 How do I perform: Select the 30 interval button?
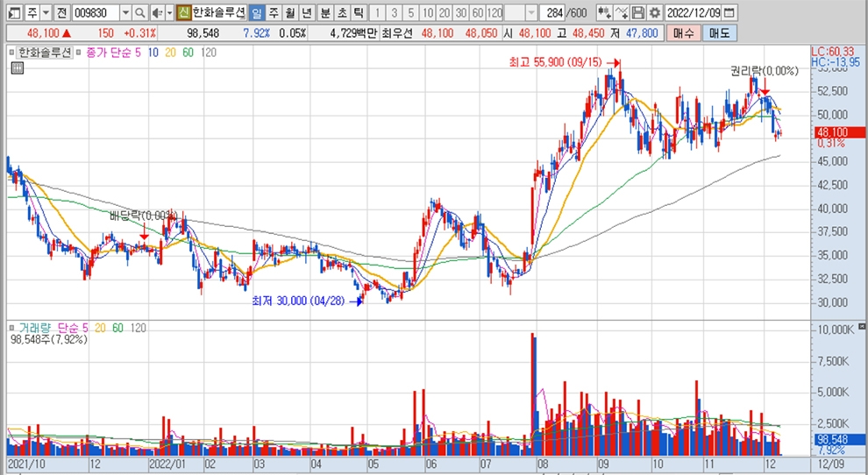tap(460, 12)
